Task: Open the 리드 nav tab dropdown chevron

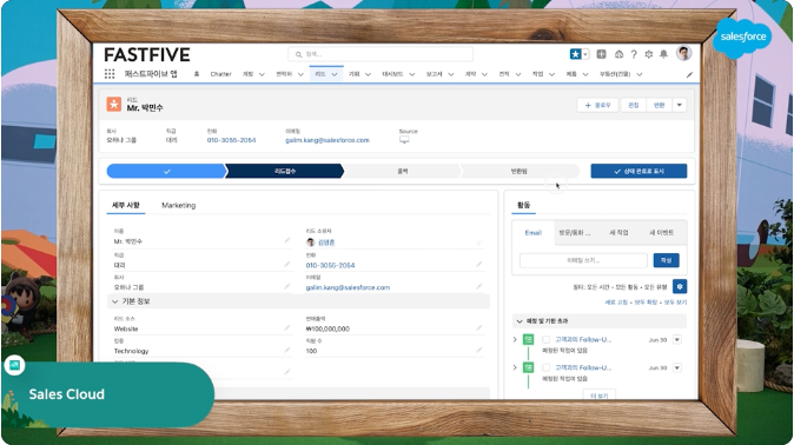Action: 335,74
